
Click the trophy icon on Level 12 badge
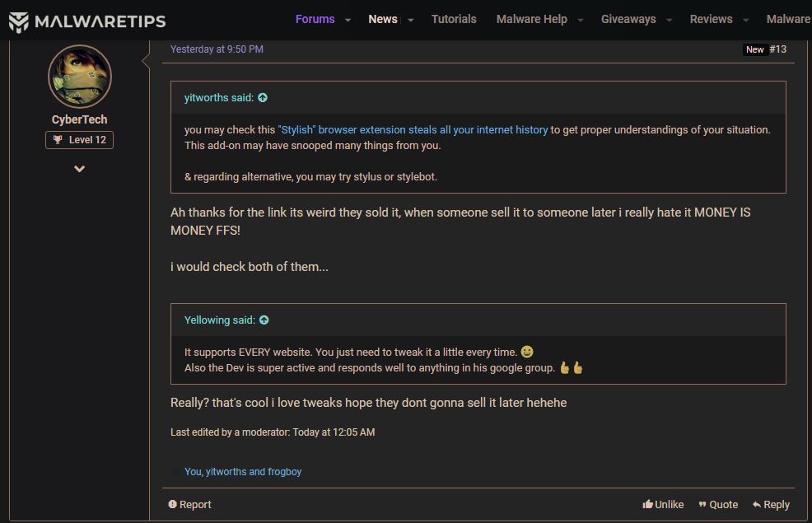pos(58,140)
